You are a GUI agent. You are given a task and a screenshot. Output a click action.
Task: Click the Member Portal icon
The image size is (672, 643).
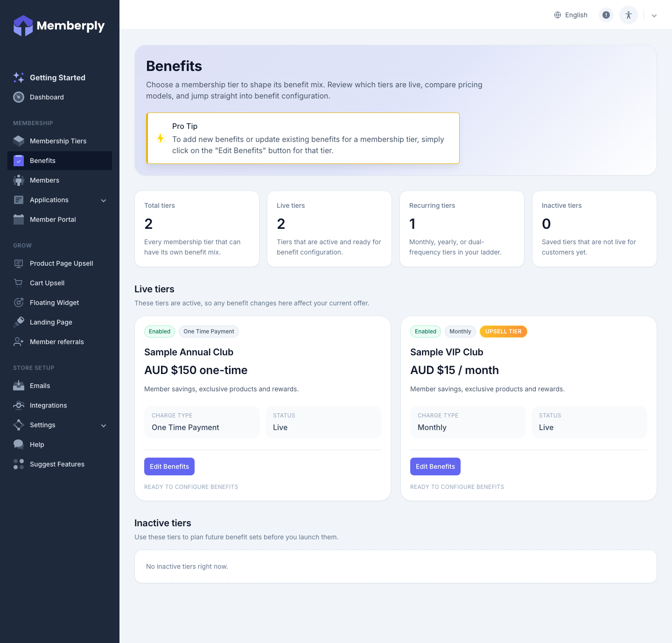pos(19,219)
